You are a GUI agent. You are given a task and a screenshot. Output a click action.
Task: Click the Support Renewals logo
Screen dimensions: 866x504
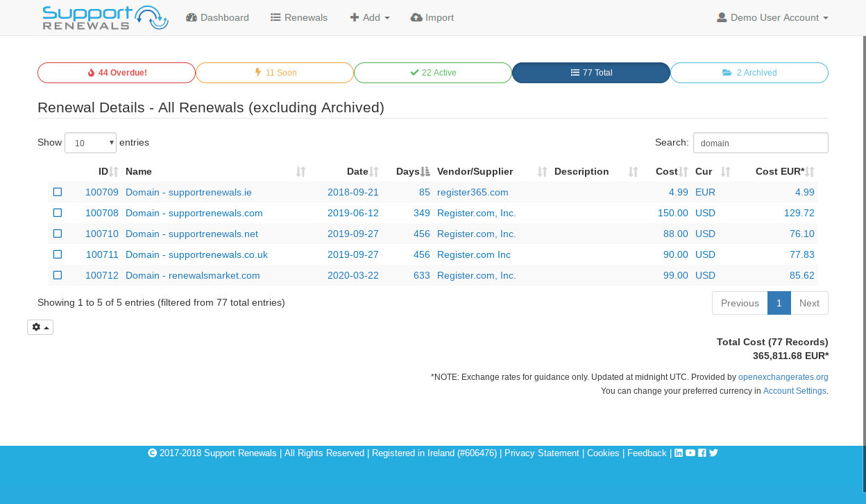(x=105, y=18)
